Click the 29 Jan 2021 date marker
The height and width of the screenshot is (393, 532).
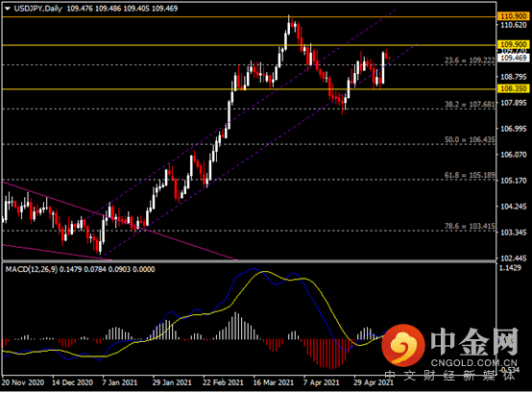click(172, 382)
